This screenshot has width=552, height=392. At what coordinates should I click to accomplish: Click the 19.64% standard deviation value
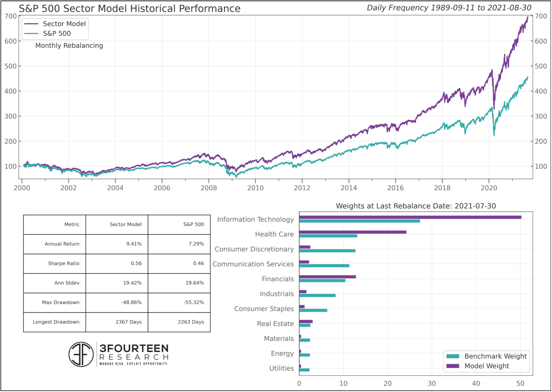point(195,283)
